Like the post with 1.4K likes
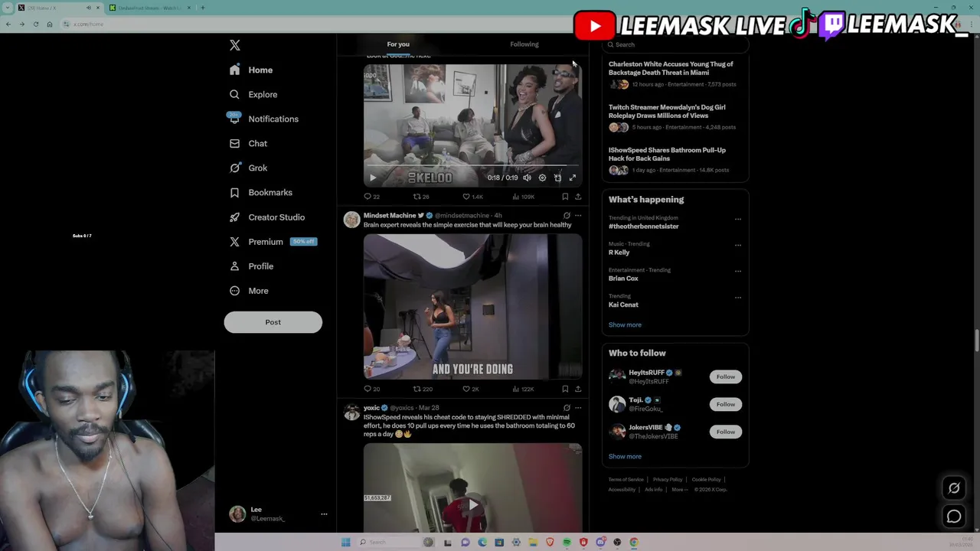 point(472,197)
